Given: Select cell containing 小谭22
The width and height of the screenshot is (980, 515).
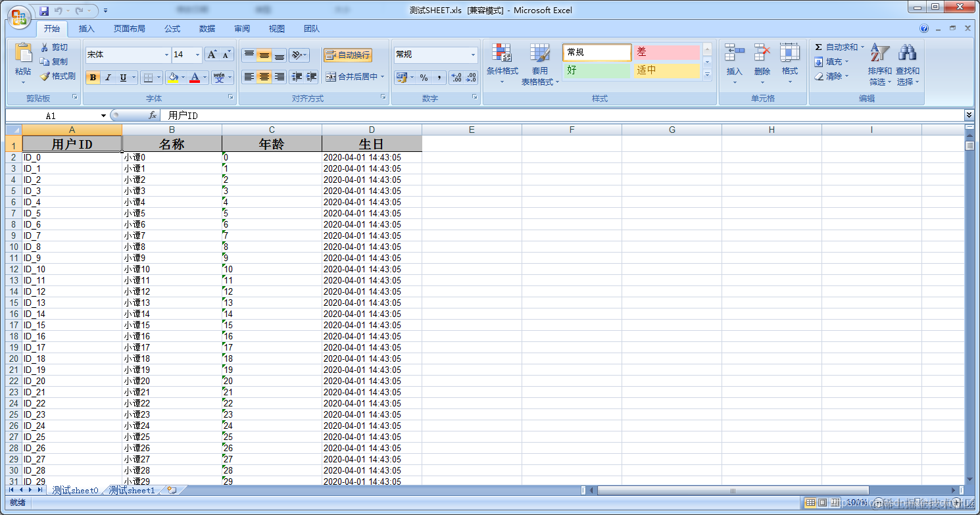Looking at the screenshot, I should click(x=172, y=403).
